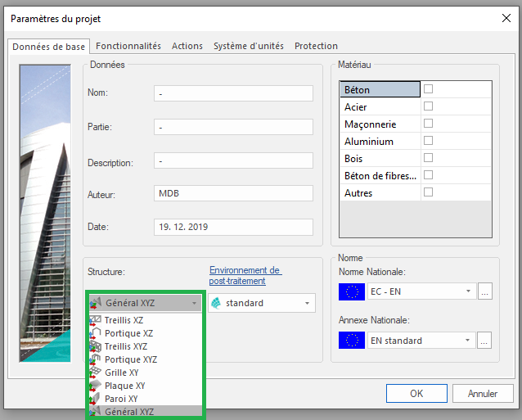522x420 pixels.
Task: Click the Nom input field
Action: pos(233,93)
